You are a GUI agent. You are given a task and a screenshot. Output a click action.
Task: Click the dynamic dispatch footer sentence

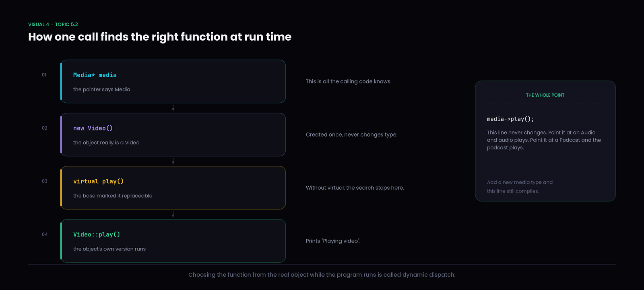tap(322, 275)
